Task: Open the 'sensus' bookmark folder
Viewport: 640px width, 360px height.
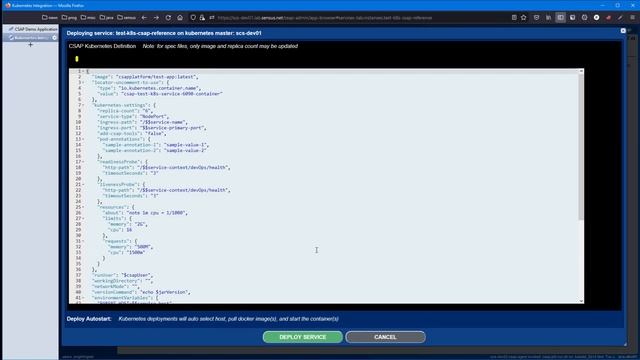Action: click(127, 18)
